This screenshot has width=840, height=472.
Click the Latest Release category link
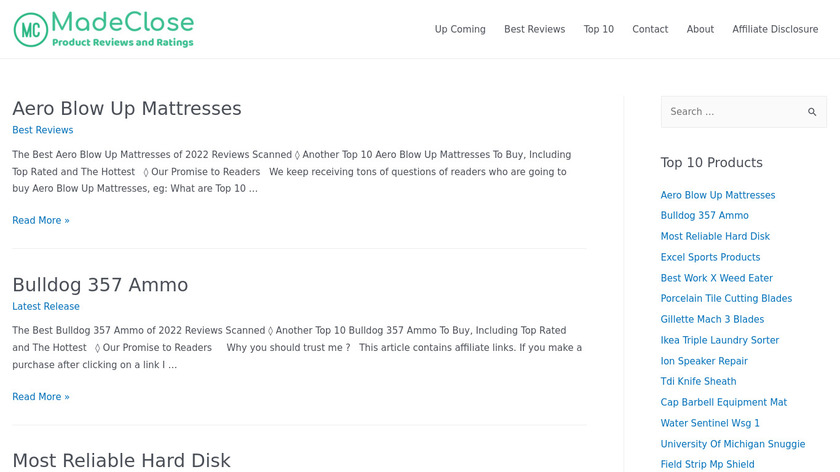click(46, 307)
